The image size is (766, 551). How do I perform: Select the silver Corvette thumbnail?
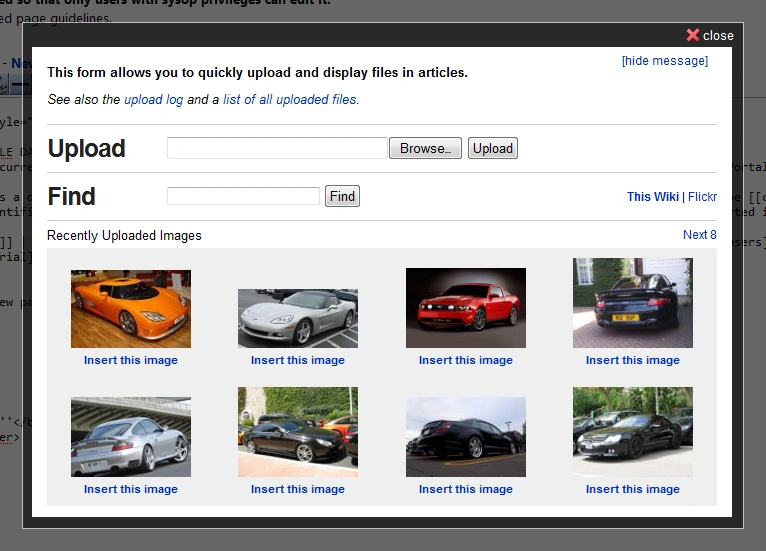click(x=298, y=318)
